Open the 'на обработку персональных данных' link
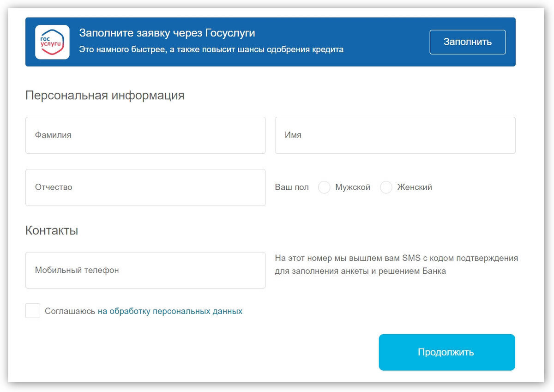This screenshot has height=392, width=554. 170,311
